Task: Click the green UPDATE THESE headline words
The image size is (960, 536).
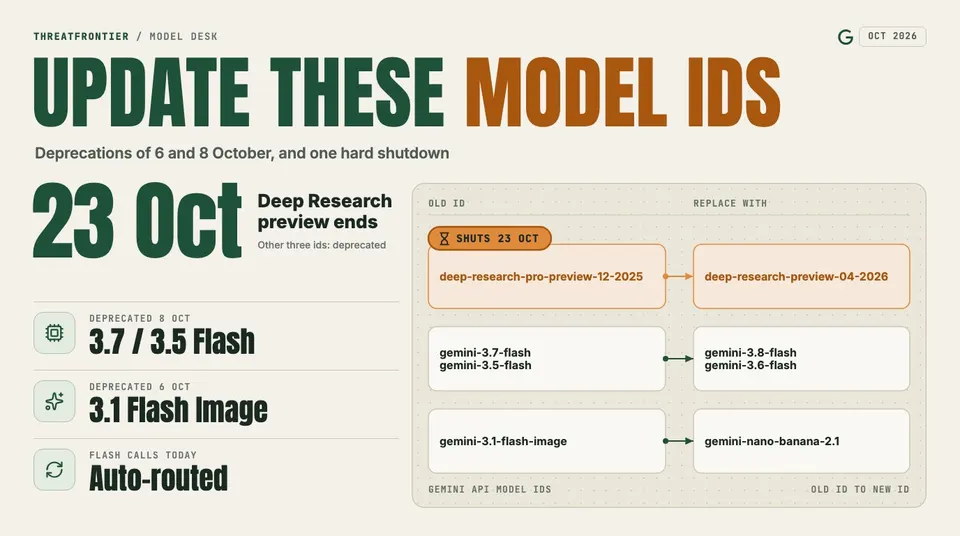Action: (x=238, y=92)
